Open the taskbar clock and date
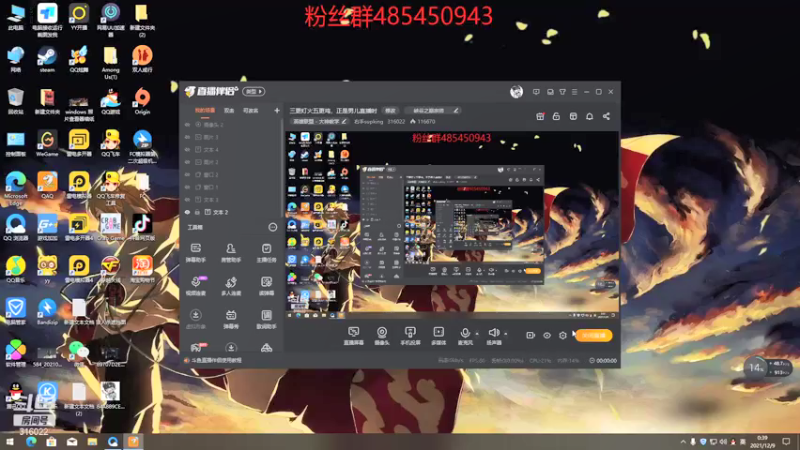800x450 pixels. click(763, 441)
